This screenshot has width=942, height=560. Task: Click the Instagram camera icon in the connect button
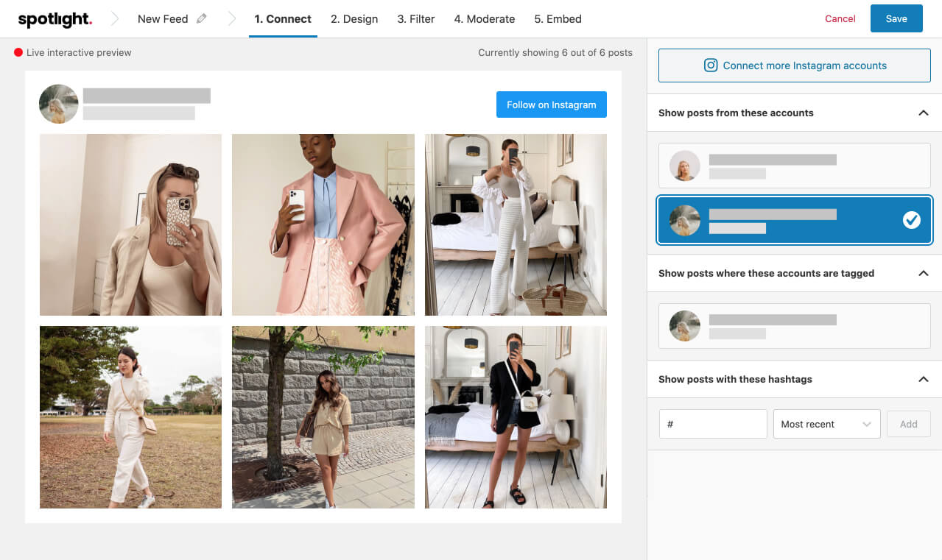[x=710, y=65]
